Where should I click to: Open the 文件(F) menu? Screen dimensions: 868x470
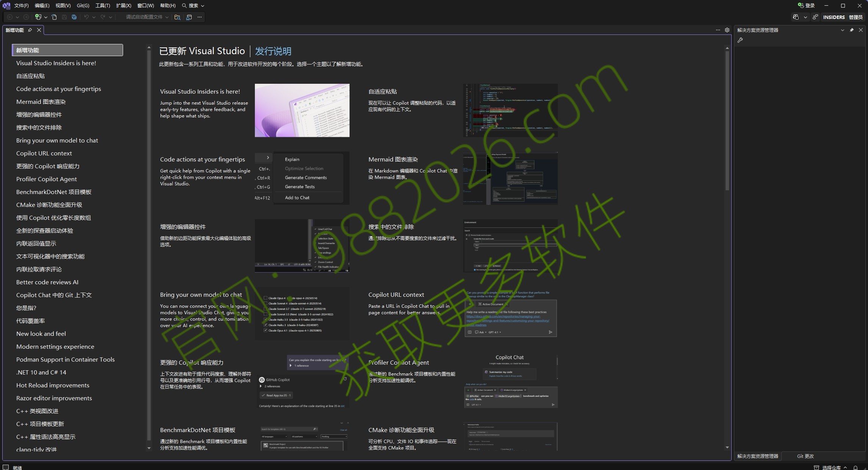pos(21,5)
